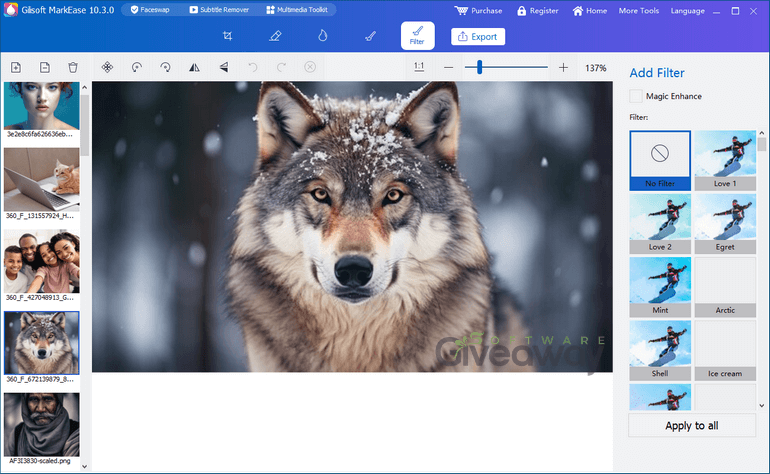Click the add image file icon

(x=16, y=67)
